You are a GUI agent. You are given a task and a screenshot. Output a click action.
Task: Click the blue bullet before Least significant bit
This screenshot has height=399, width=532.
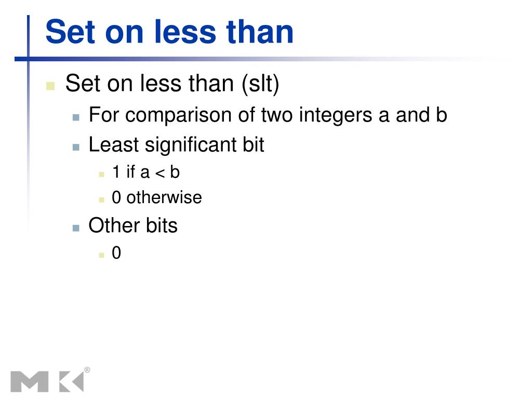(76, 147)
